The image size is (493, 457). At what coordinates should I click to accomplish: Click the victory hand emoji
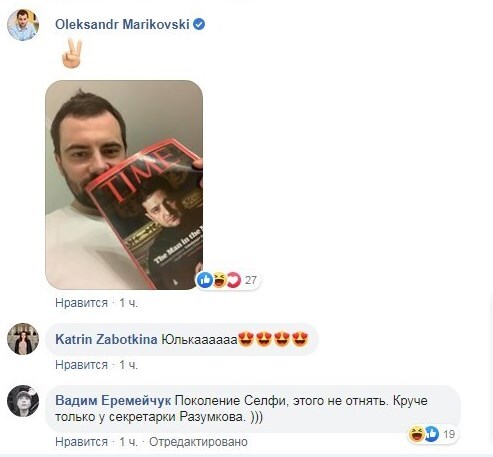[x=72, y=53]
